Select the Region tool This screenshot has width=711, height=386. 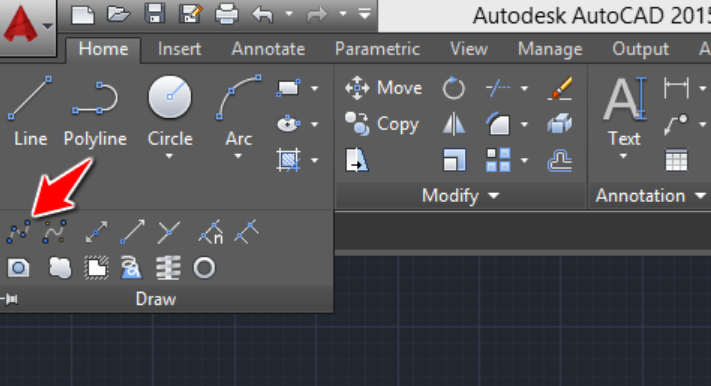(19, 268)
